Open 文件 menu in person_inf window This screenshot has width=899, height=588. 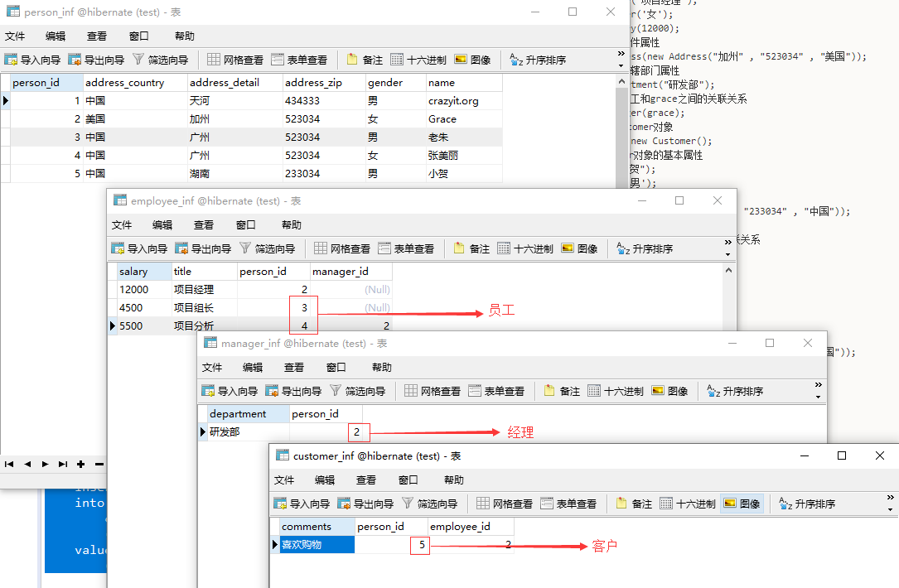tap(15, 36)
